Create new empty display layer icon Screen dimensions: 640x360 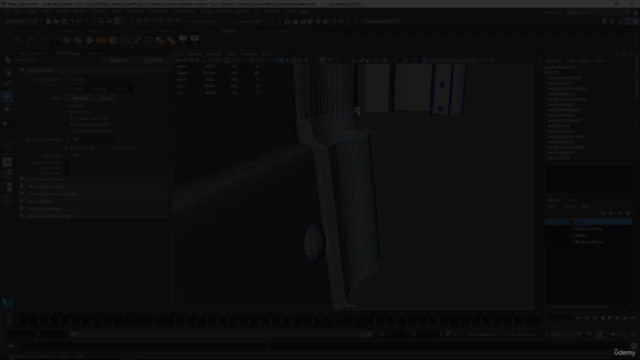[620, 213]
